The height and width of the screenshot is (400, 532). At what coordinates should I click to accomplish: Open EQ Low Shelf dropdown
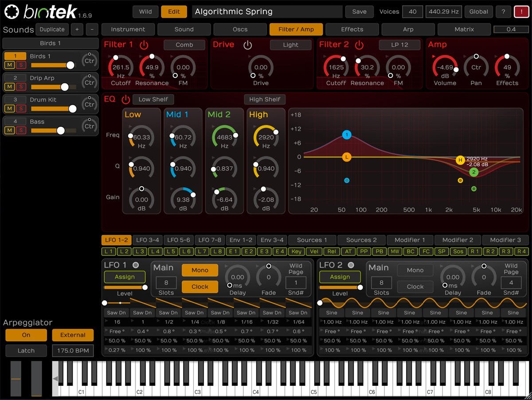tap(153, 99)
